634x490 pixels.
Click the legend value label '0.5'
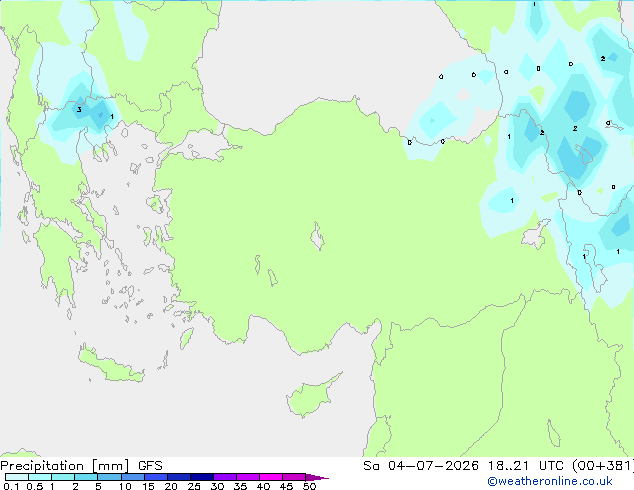[35, 486]
